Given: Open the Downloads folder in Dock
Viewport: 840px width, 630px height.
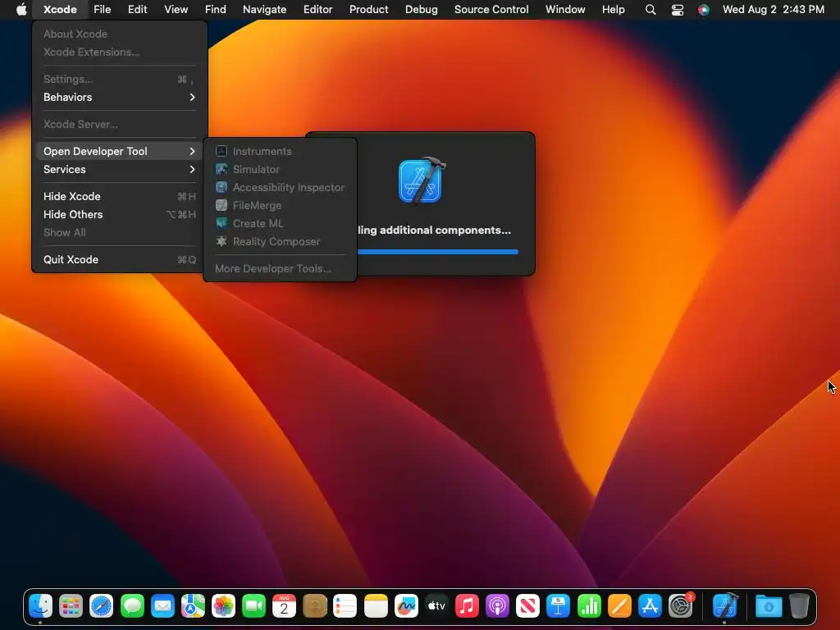Looking at the screenshot, I should (x=769, y=606).
